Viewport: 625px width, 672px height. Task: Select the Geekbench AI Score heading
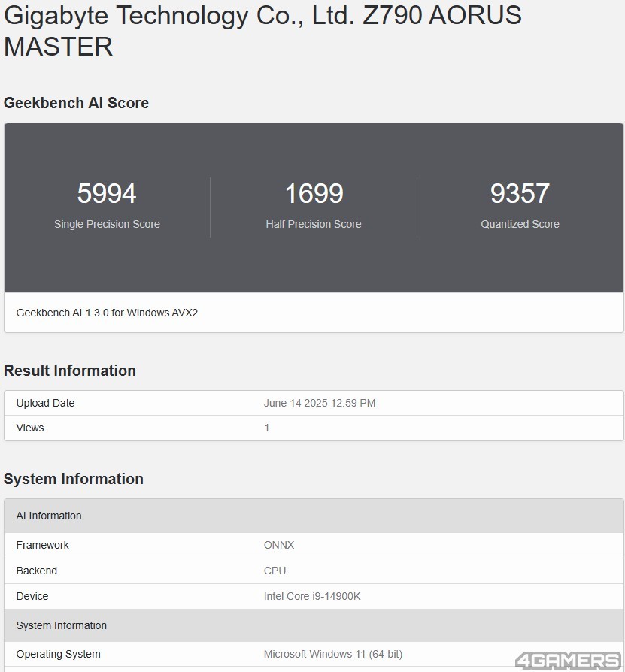pyautogui.click(x=76, y=103)
